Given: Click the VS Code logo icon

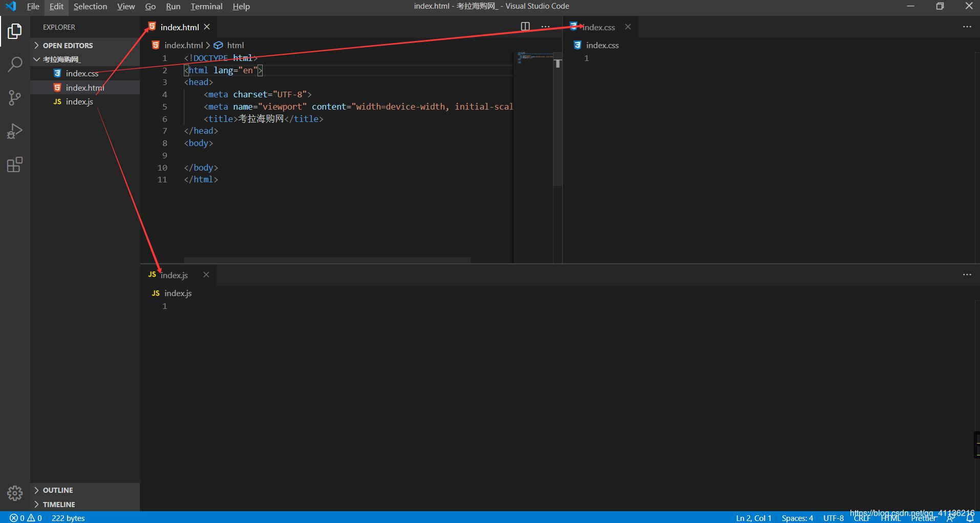Looking at the screenshot, I should pyautogui.click(x=11, y=6).
